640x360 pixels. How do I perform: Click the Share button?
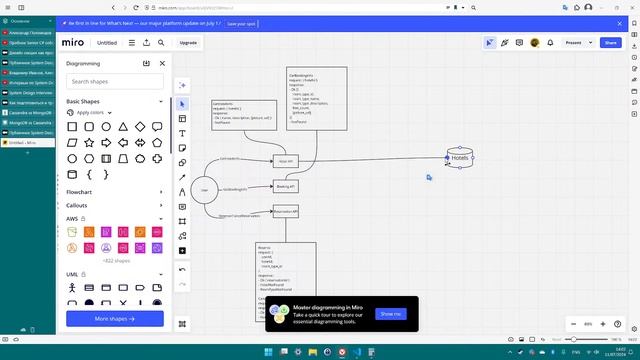pos(611,42)
